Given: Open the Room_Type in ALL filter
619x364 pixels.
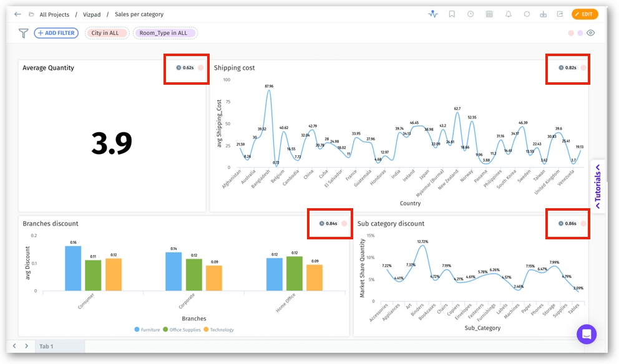Looking at the screenshot, I should point(165,33).
